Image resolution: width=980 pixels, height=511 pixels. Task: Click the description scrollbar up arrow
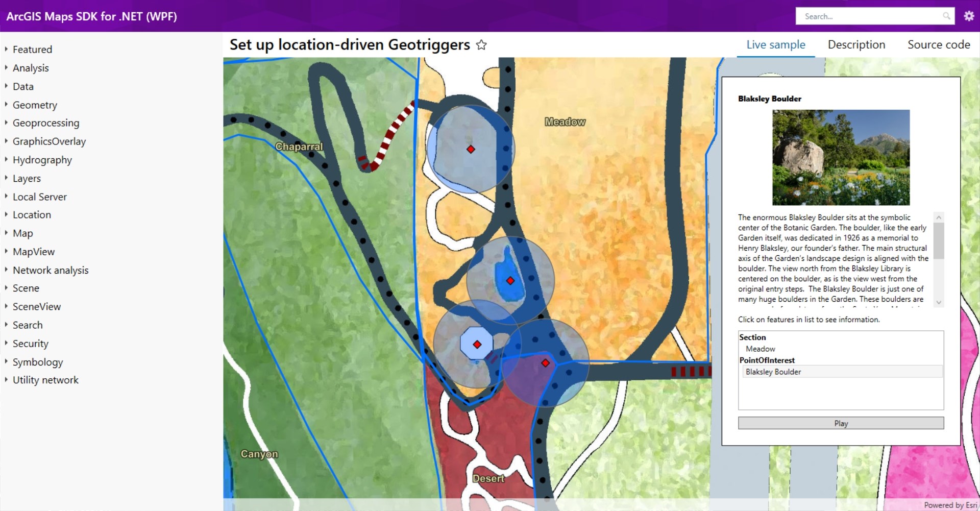tap(938, 217)
